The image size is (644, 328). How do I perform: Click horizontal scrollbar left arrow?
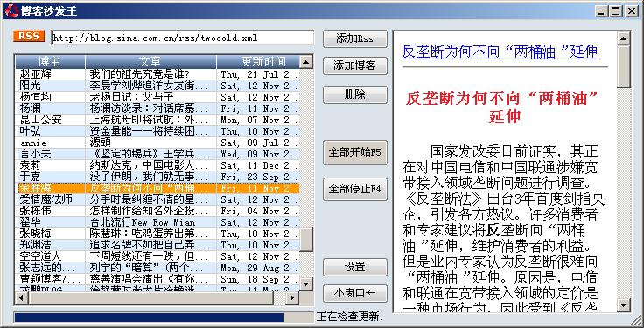coord(21,297)
